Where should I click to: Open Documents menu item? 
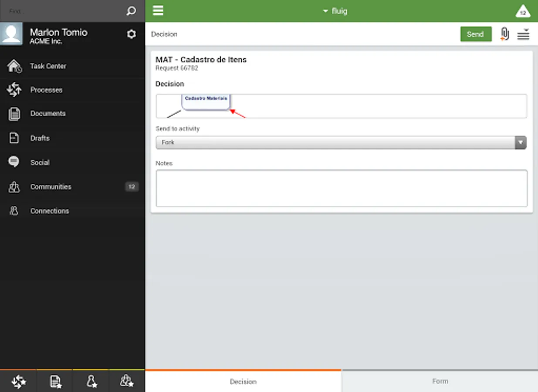coord(72,114)
